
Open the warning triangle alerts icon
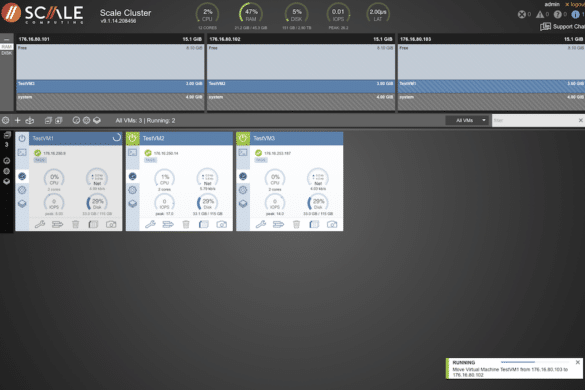pyautogui.click(x=540, y=15)
